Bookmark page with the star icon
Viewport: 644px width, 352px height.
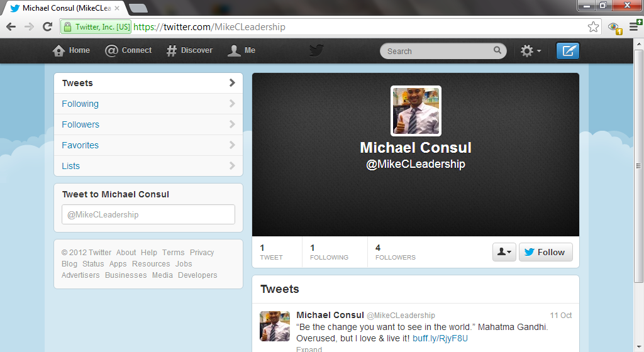(593, 27)
